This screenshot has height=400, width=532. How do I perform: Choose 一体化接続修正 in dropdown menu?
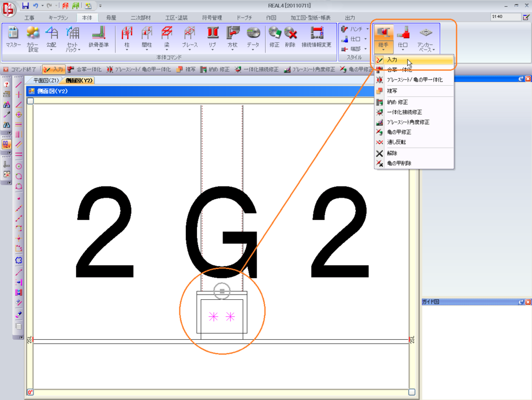pyautogui.click(x=414, y=112)
